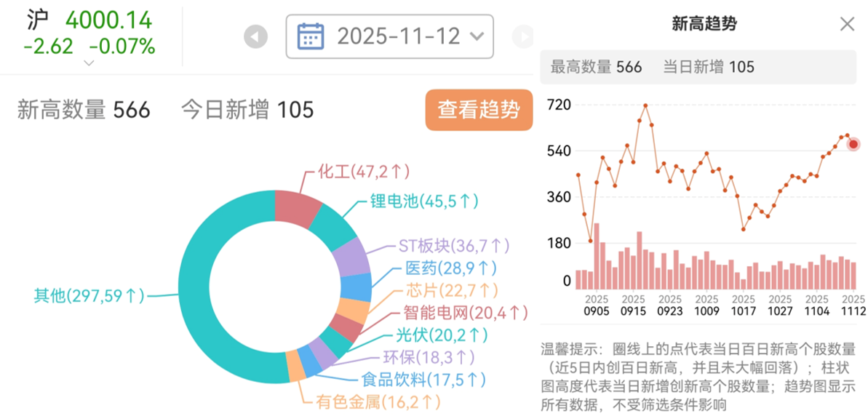This screenshot has height=416, width=868.
Task: Select the 光伏(20,2↑) label
Action: 441,334
